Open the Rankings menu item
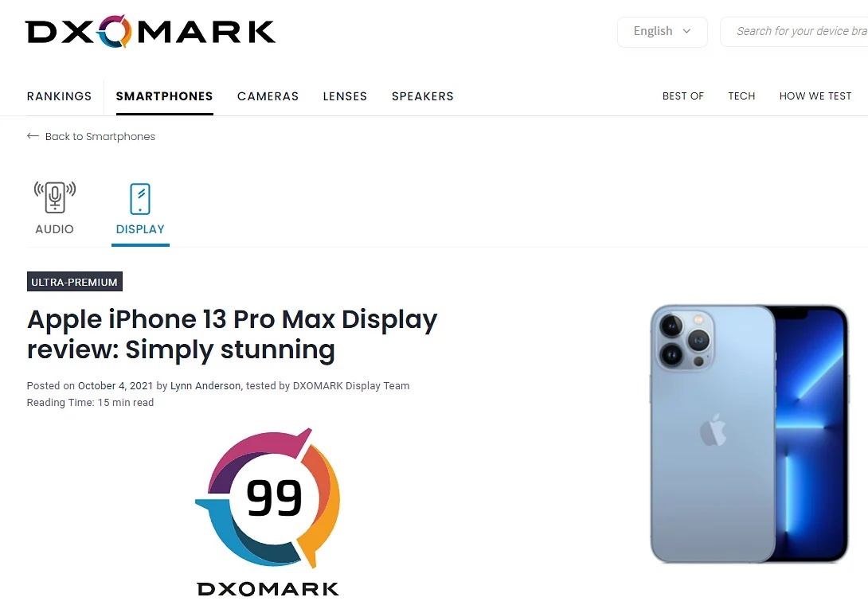 tap(59, 96)
